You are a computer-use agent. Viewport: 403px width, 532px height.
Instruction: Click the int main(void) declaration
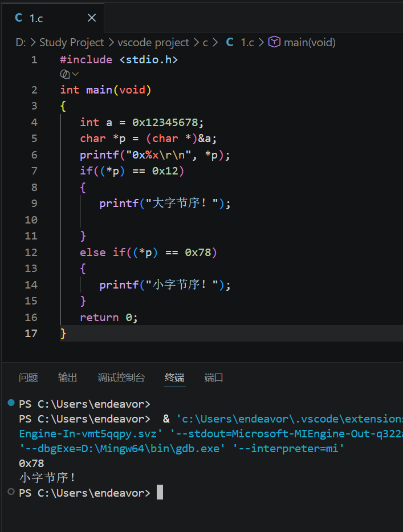(105, 90)
